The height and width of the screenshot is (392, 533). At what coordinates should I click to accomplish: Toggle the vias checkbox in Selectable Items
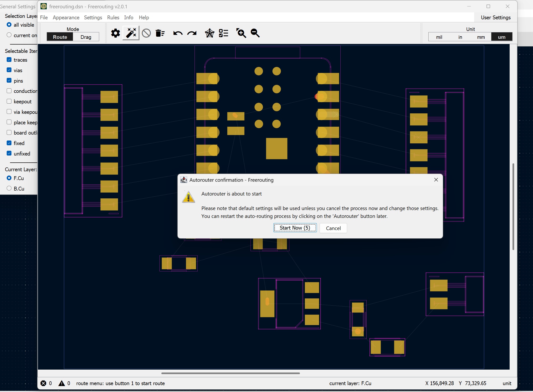pyautogui.click(x=9, y=70)
